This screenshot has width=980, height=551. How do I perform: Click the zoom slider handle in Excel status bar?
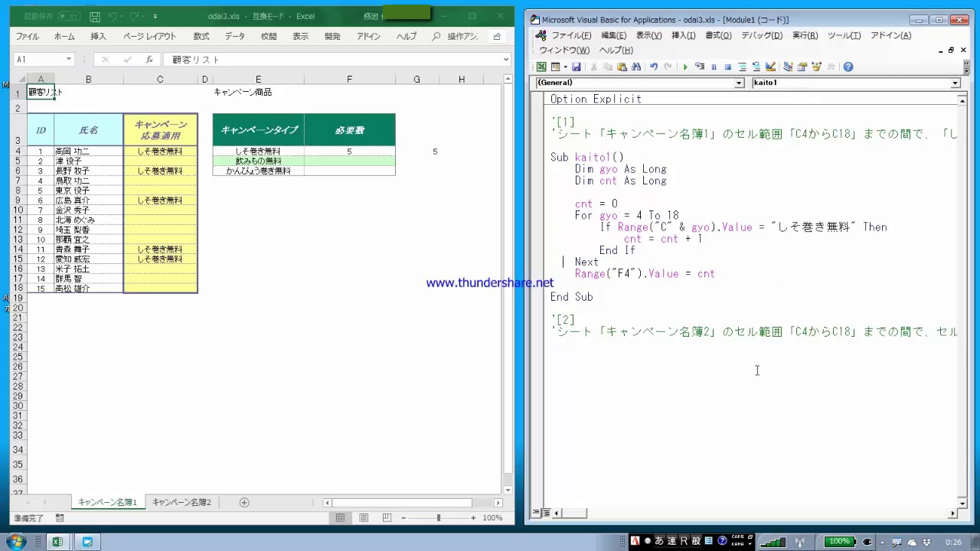(439, 518)
